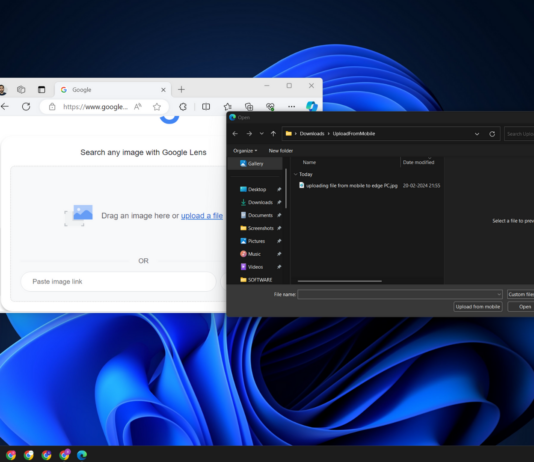The image size is (534, 462).
Task: Select Screenshots in the navigation pane
Action: click(x=260, y=228)
